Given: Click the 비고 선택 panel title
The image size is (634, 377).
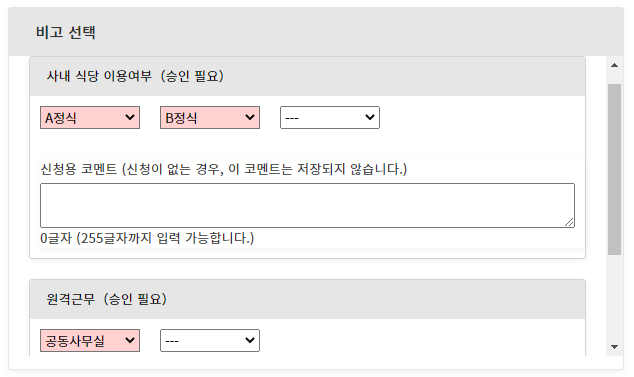Looking at the screenshot, I should coord(66,32).
